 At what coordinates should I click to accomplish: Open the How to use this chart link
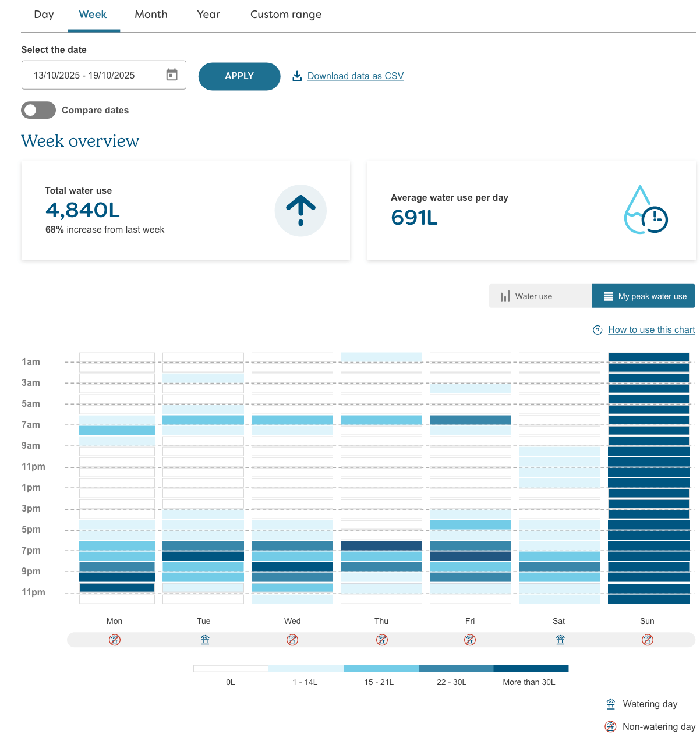tap(651, 329)
